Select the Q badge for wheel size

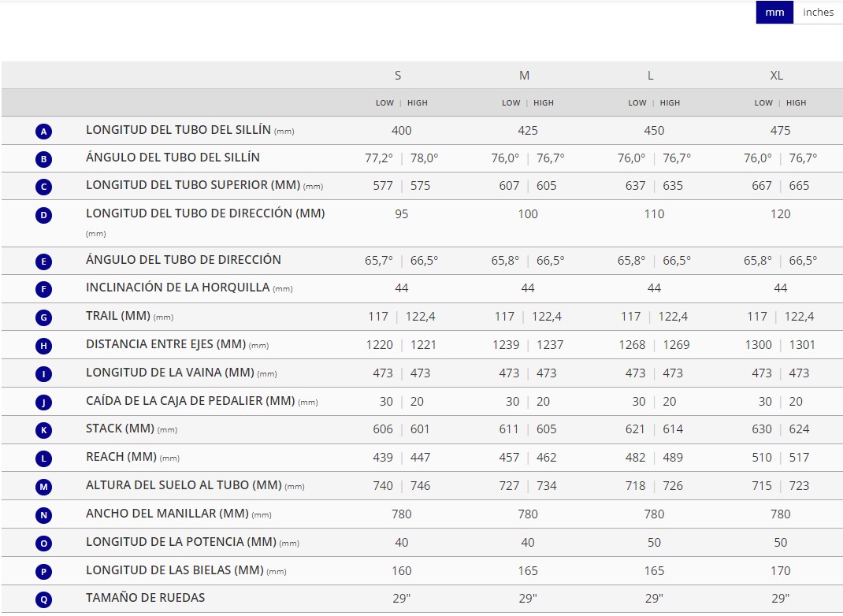[x=44, y=599]
